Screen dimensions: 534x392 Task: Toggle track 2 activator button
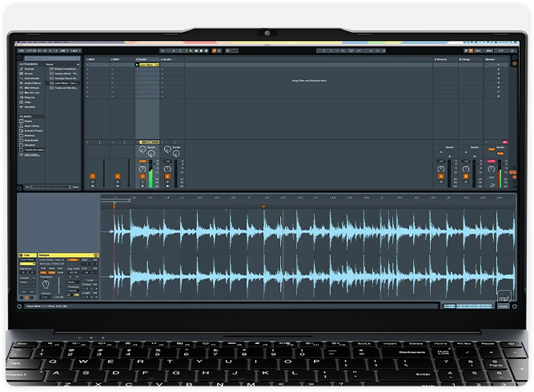click(x=118, y=175)
